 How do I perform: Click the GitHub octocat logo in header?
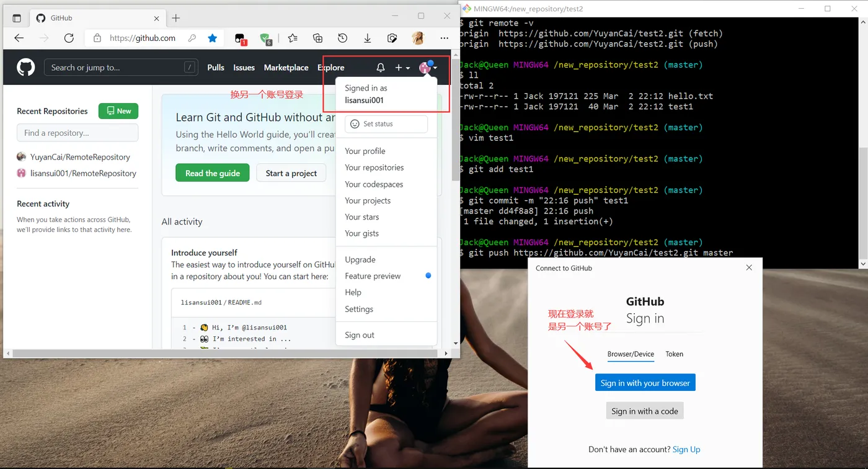pos(26,68)
